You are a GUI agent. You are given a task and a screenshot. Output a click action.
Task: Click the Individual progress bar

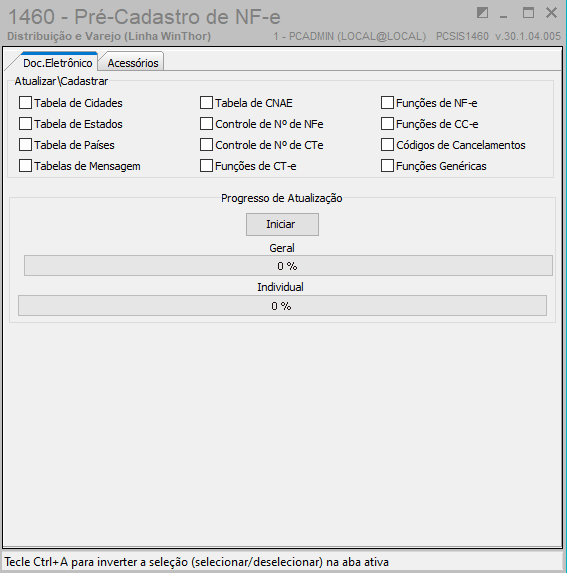coord(282,306)
